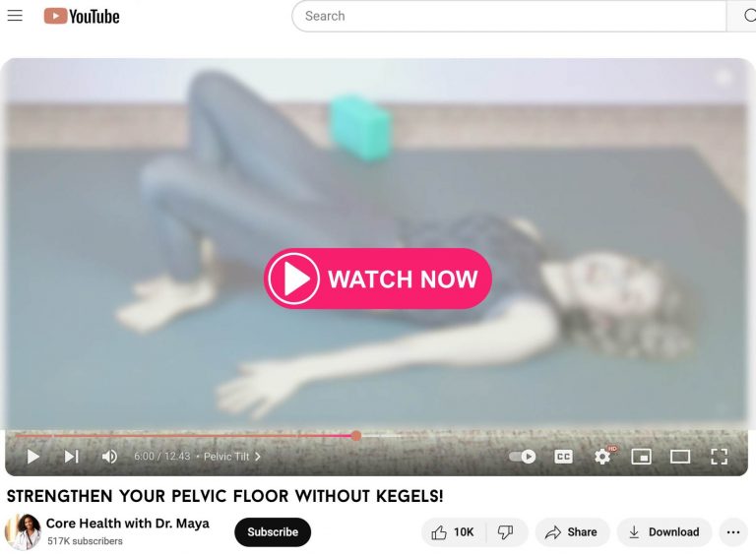Skip to the next video
Viewport: 756px width, 557px height.
pos(71,457)
